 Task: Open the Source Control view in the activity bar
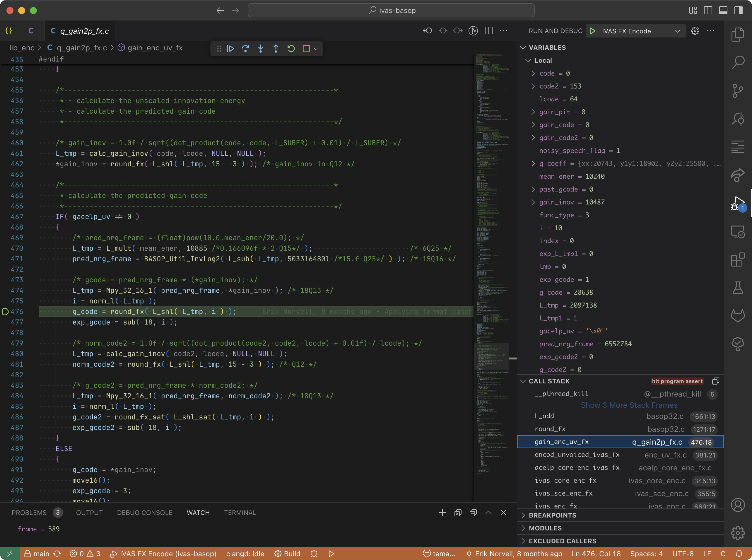point(737,91)
